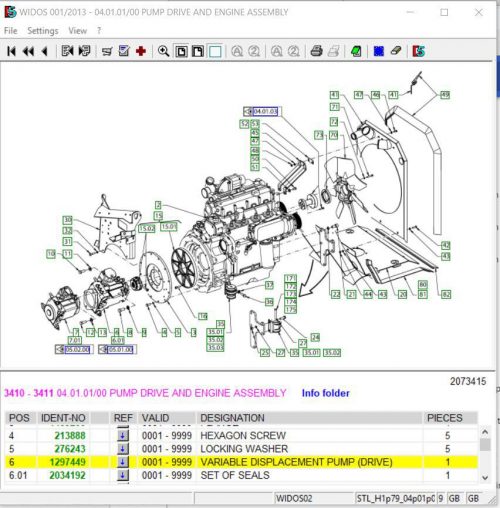
Task: Select the LOCKING WASHER designation
Action: (244, 449)
